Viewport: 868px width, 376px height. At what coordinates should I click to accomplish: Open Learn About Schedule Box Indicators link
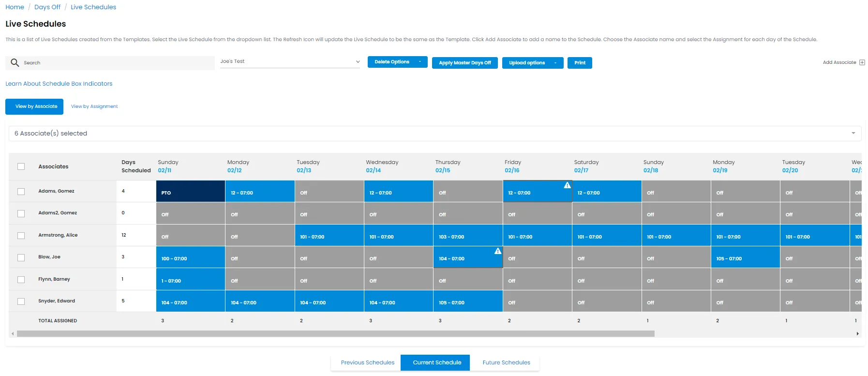pos(59,84)
